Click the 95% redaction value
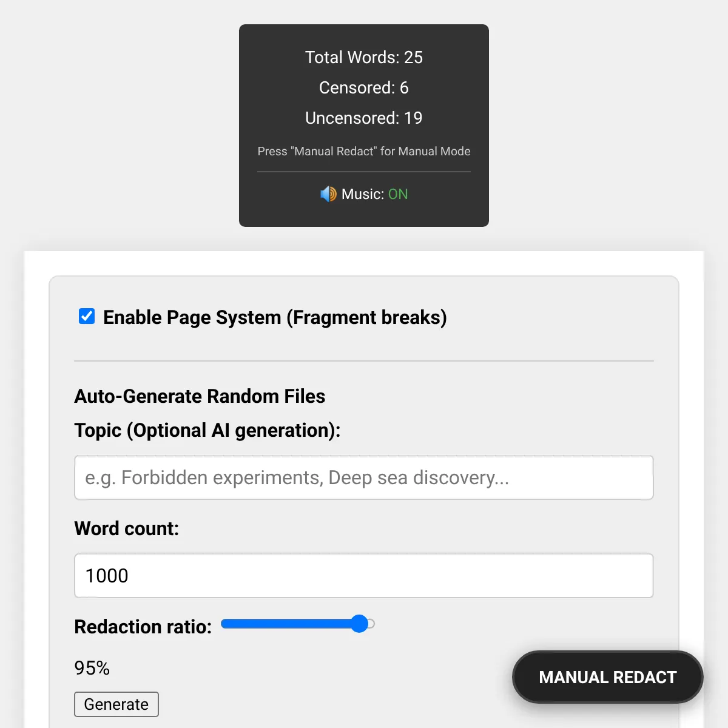The width and height of the screenshot is (728, 728). (x=92, y=668)
